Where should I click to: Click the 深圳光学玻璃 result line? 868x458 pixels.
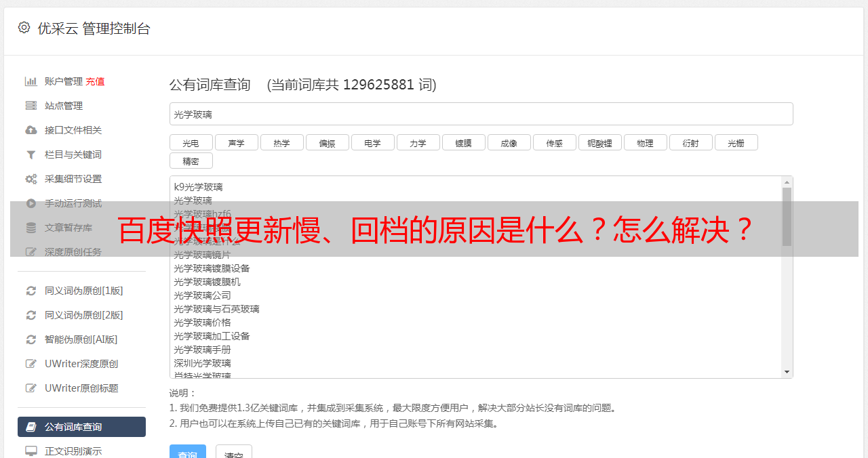tap(202, 363)
